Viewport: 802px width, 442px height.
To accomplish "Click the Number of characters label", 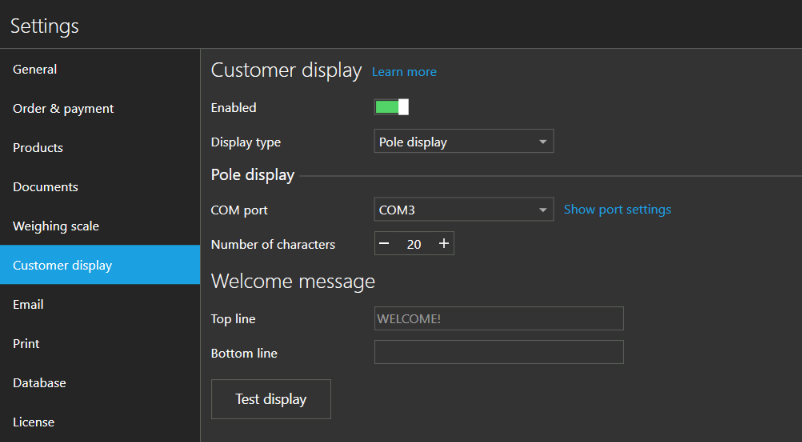I will pos(273,245).
